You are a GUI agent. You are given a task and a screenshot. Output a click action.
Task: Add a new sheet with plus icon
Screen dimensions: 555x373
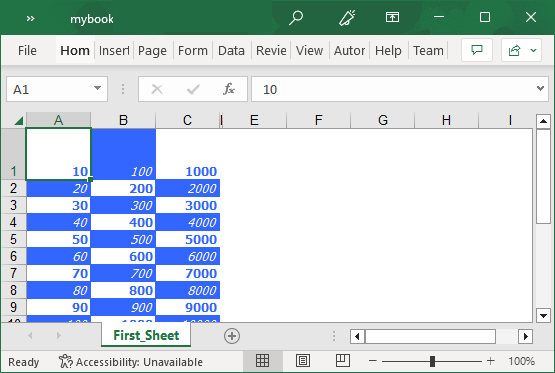[232, 336]
